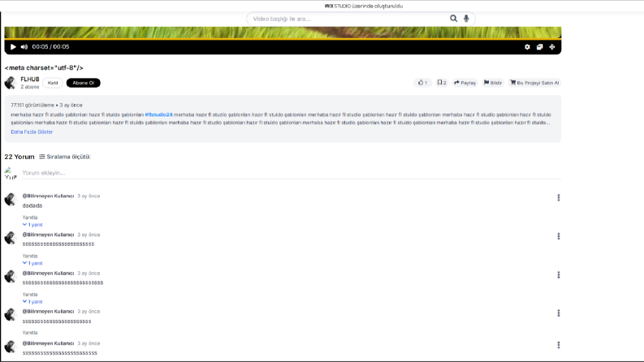Open options menu for second comment
The height and width of the screenshot is (362, 644).
(x=559, y=236)
